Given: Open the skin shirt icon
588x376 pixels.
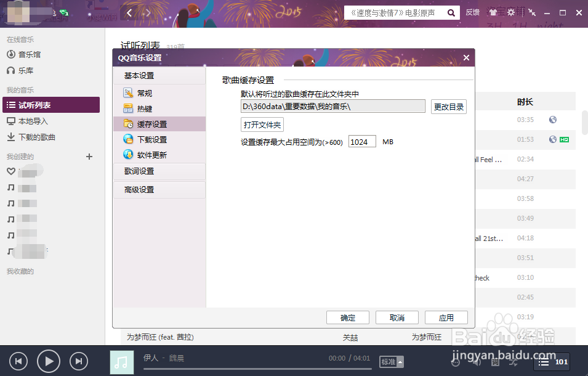Looking at the screenshot, I should click(x=493, y=12).
